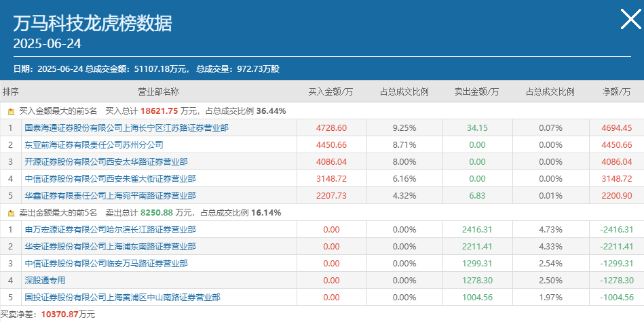Click the 万马科技龙虎榜数据 title

93,23
